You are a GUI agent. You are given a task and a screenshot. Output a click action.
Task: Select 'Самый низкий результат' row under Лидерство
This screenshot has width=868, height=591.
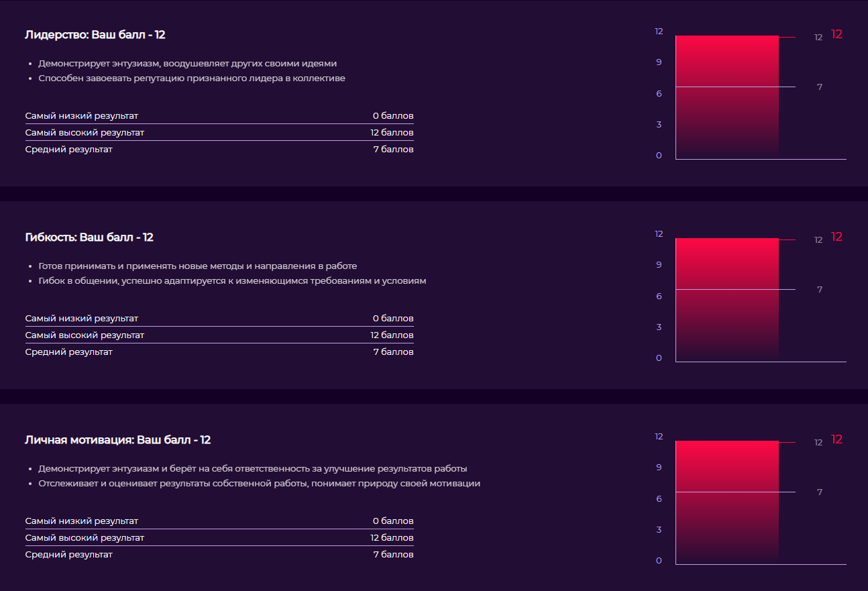219,116
